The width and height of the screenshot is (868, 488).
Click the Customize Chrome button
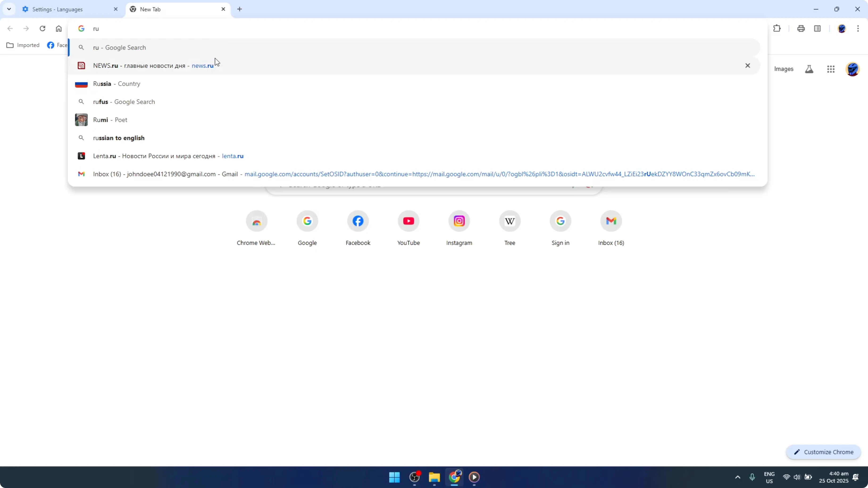click(x=823, y=452)
